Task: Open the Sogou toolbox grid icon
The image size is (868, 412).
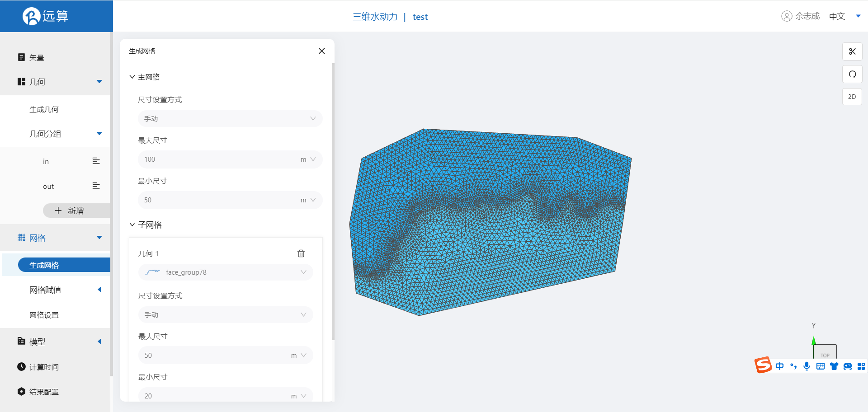Action: coord(861,366)
